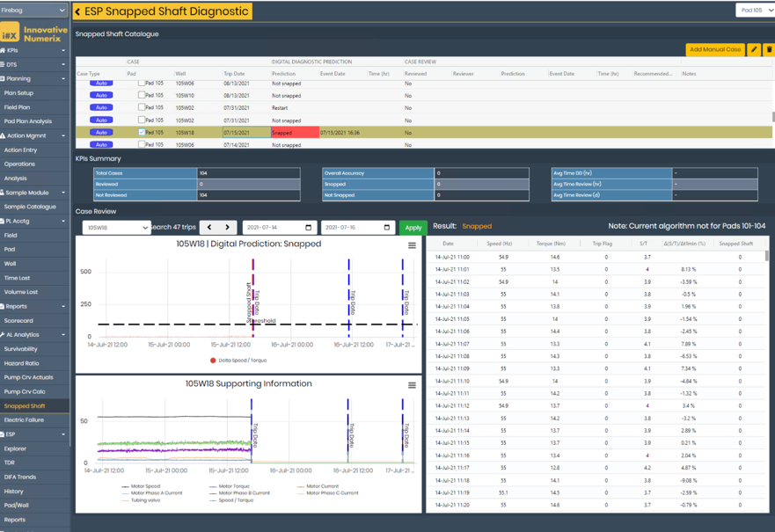Uncheck the selected 105W18 case checkbox

pos(142,133)
